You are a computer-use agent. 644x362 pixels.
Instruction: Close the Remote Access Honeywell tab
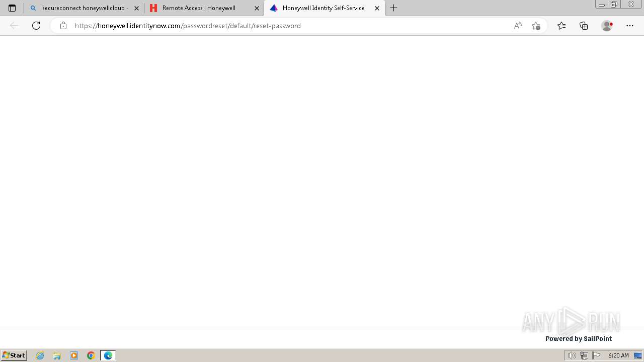(257, 8)
